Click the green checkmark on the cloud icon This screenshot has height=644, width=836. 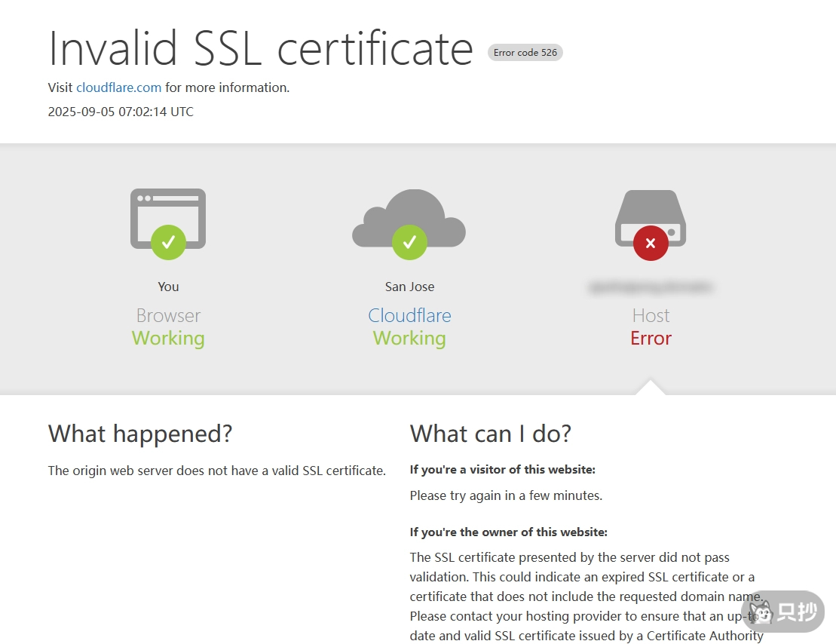coord(409,243)
